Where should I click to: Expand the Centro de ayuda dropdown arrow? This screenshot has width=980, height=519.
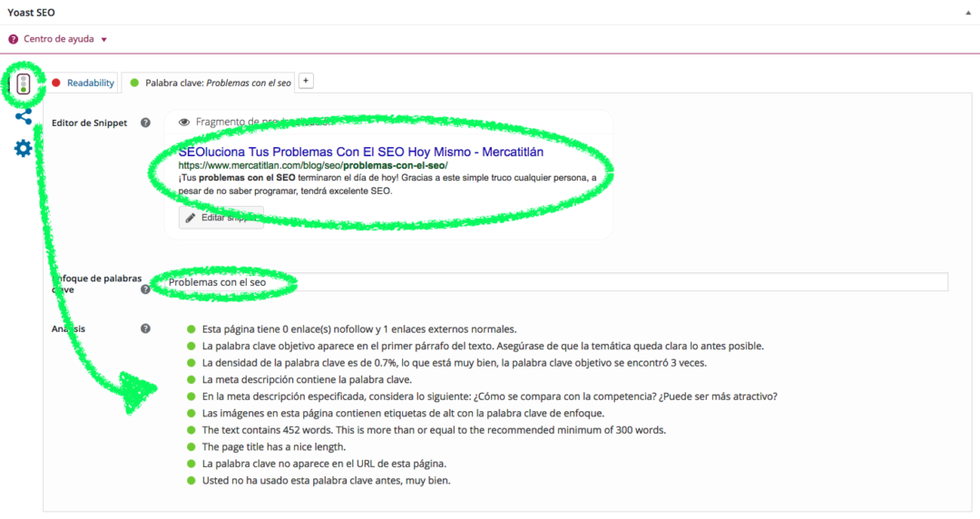pos(104,40)
